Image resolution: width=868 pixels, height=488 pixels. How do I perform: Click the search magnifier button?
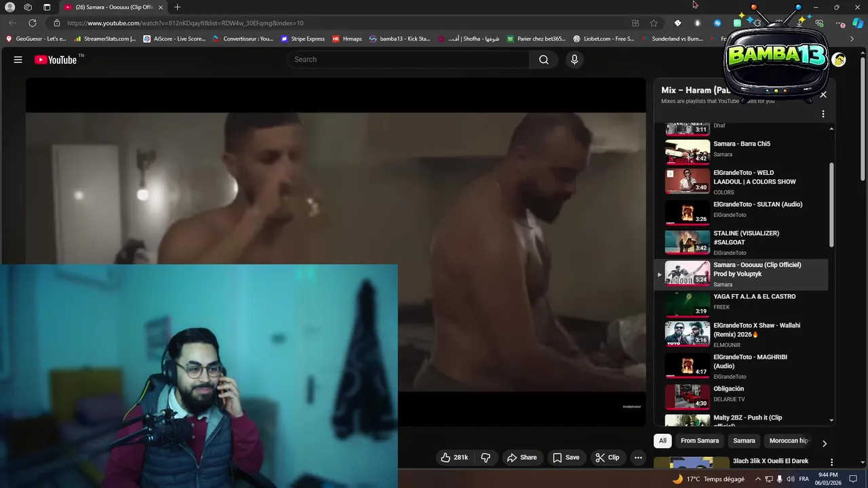click(x=544, y=60)
